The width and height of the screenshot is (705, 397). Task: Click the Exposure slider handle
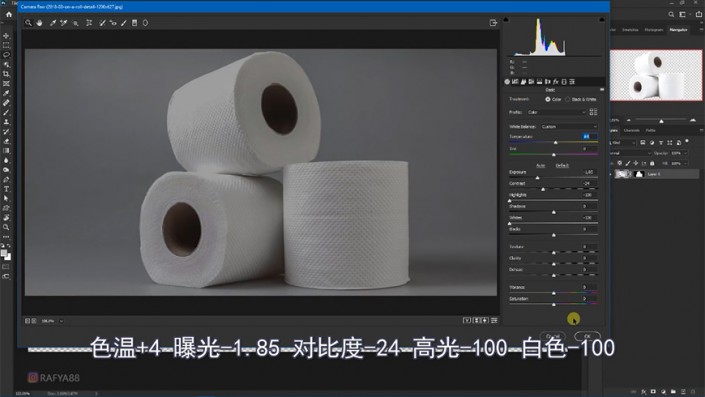coord(537,178)
